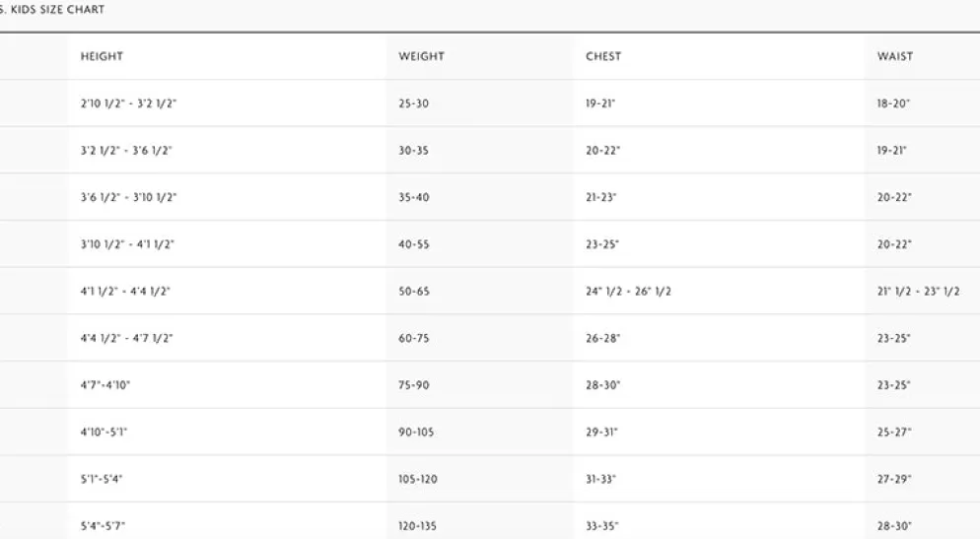The width and height of the screenshot is (980, 539).
Task: Click the waist cell 19-21"
Action: click(892, 151)
